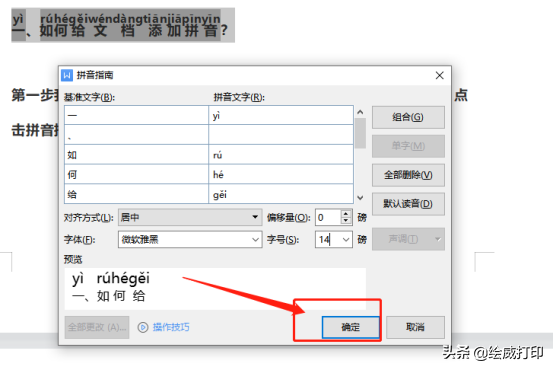Open the 对齐方式 dropdown showing 居中
554x370 pixels.
pyautogui.click(x=190, y=217)
